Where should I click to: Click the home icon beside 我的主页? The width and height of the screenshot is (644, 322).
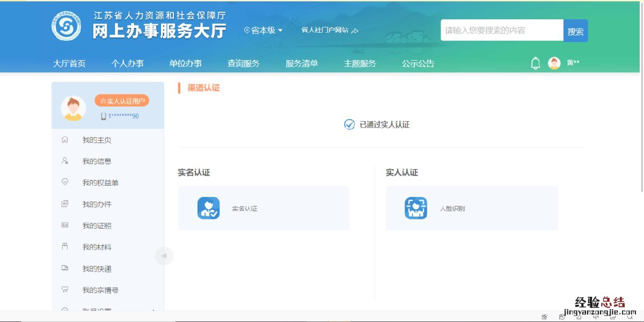[65, 140]
